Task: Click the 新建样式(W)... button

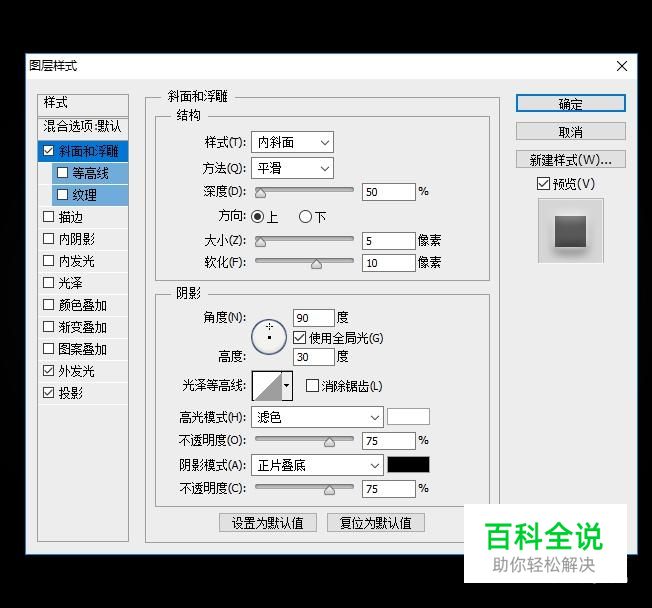Action: point(570,159)
